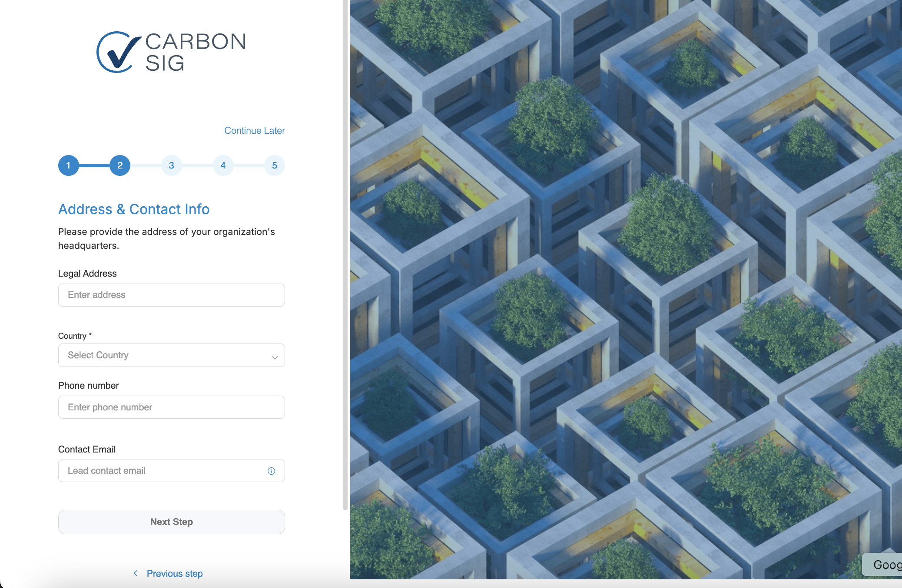Click the info icon in Contact Email field
Viewport: 902px width, 588px height.
(x=272, y=471)
